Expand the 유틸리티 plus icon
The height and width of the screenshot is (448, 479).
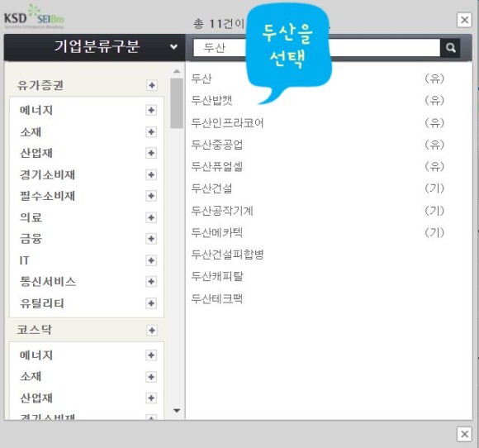(151, 303)
